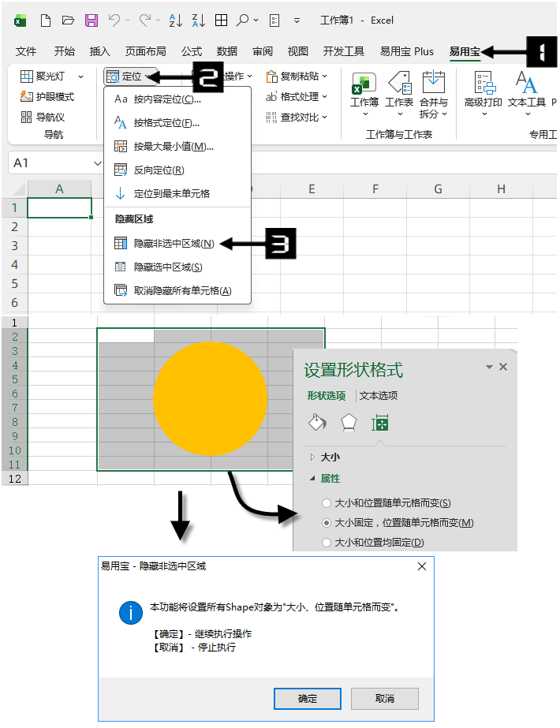This screenshot has width=560, height=728.
Task: Click the orange circle shape
Action: pos(211,399)
